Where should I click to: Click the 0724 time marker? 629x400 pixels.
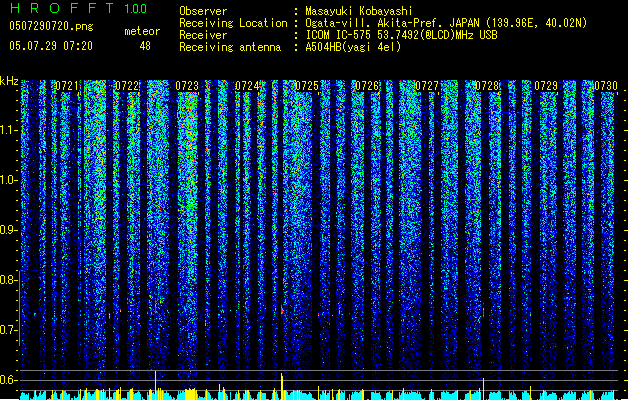point(247,86)
